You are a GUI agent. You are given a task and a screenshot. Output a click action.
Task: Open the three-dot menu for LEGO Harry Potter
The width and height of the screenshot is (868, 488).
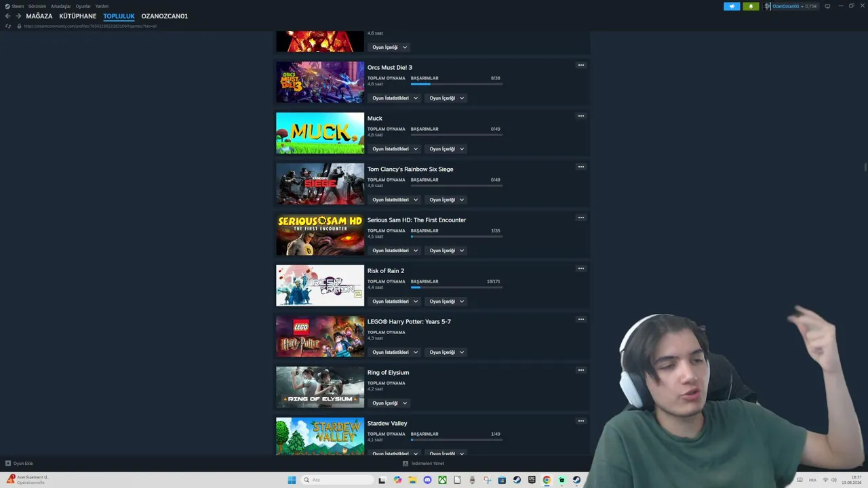[580, 319]
